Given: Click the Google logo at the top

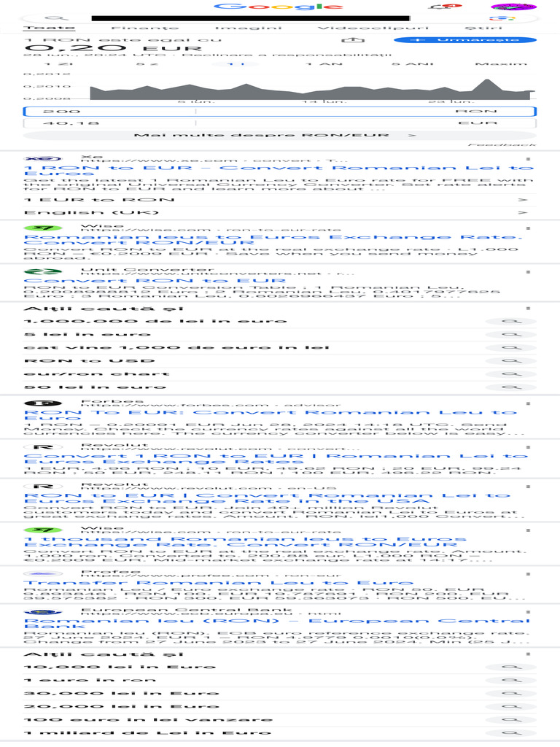Looking at the screenshot, I should click(279, 7).
